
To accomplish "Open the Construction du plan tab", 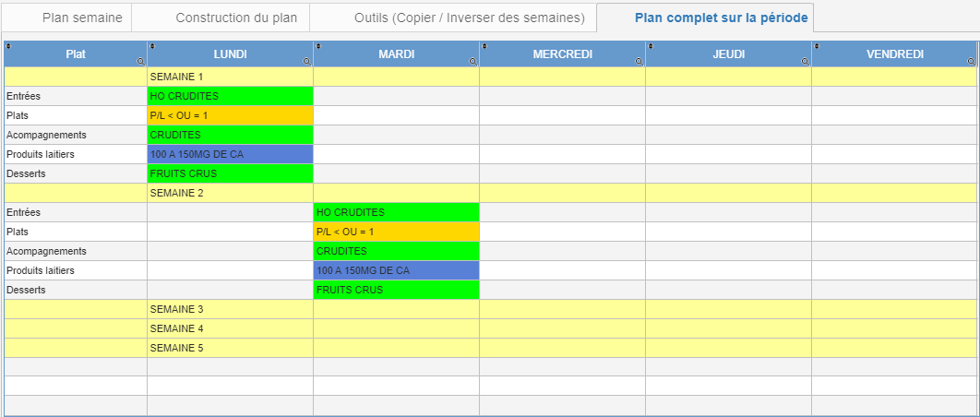I will coord(236,18).
